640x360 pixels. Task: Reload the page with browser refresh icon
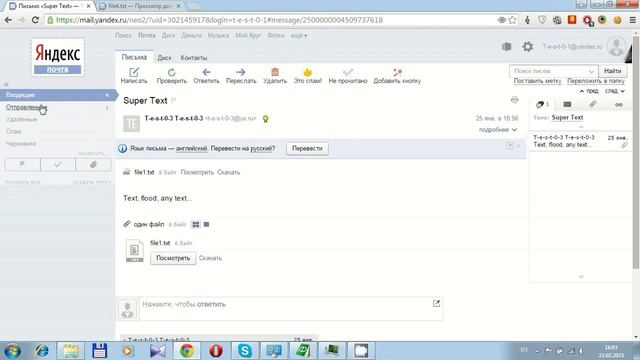point(35,20)
